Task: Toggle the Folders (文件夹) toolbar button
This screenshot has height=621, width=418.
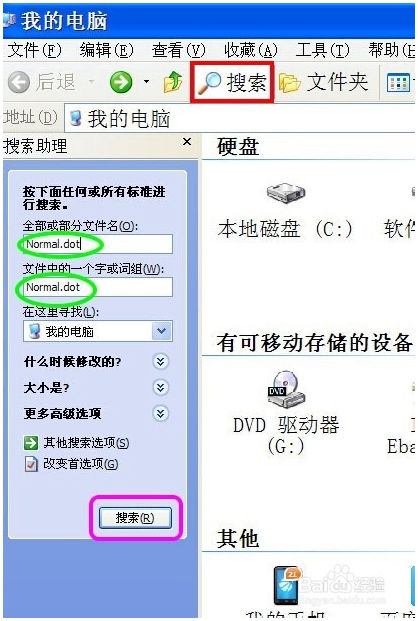Action: pos(323,82)
